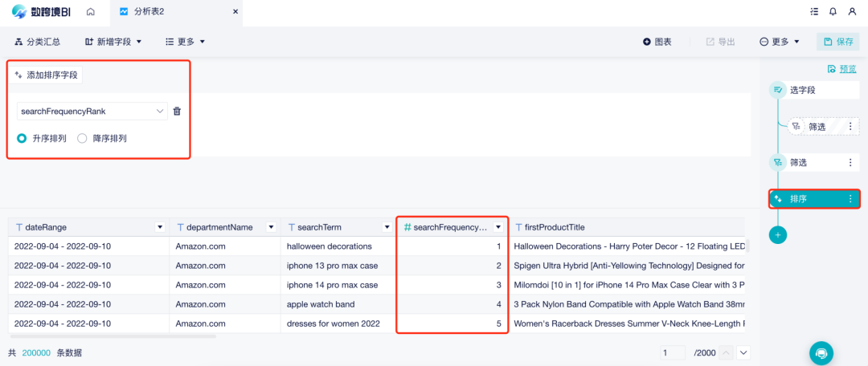This screenshot has width=868, height=366.
Task: Click the rank cell in halloween decorations row
Action: click(452, 246)
